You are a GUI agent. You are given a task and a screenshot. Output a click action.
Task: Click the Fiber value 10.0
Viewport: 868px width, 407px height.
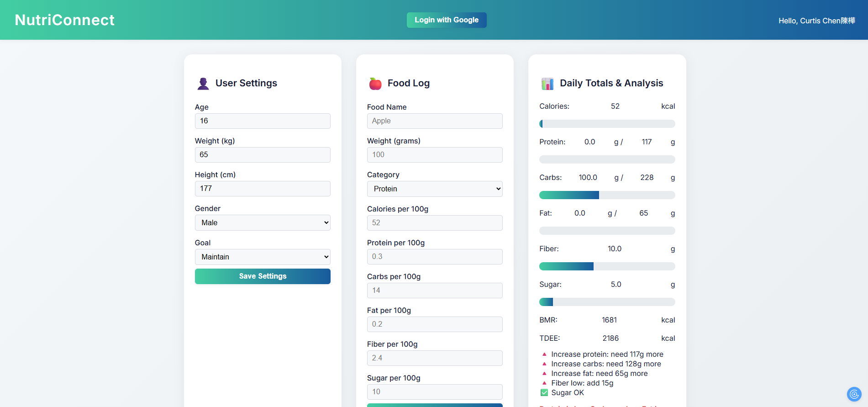[x=615, y=249]
